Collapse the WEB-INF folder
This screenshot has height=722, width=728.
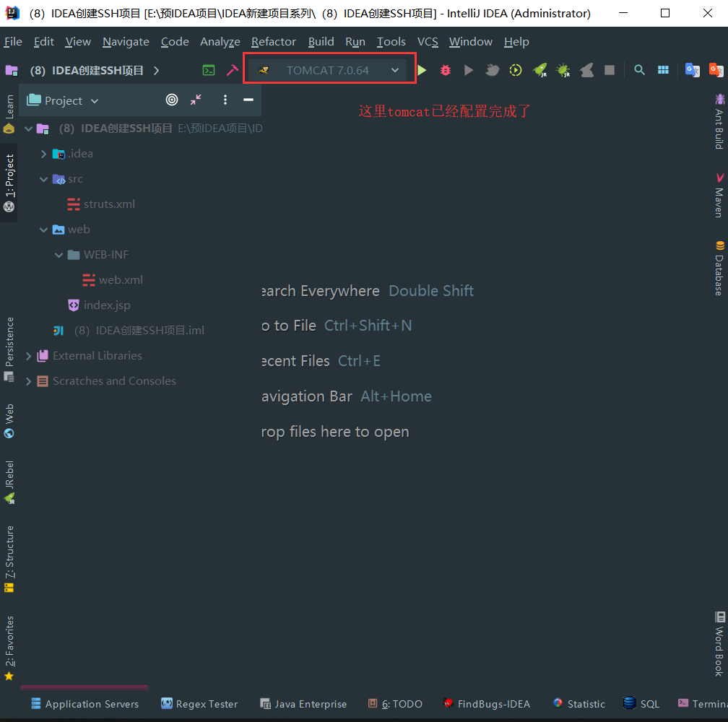click(59, 255)
